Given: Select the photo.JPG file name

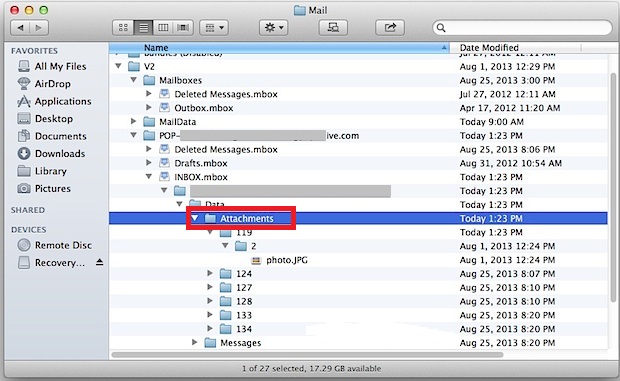Looking at the screenshot, I should point(287,260).
